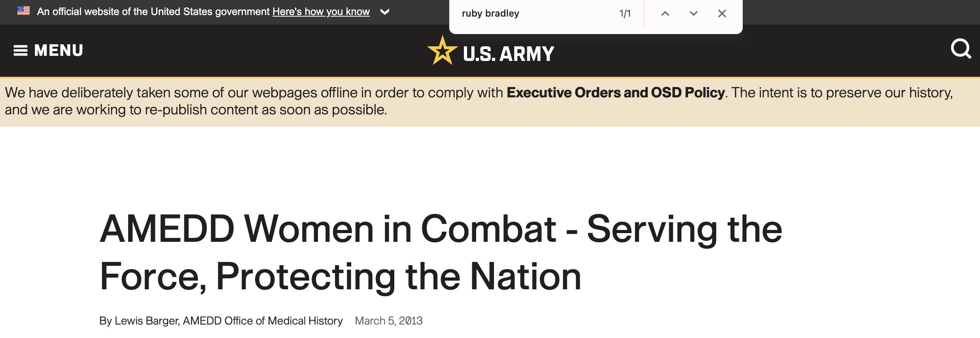Go to previous find match arrow
Screen dimensions: 980x338
click(665, 13)
